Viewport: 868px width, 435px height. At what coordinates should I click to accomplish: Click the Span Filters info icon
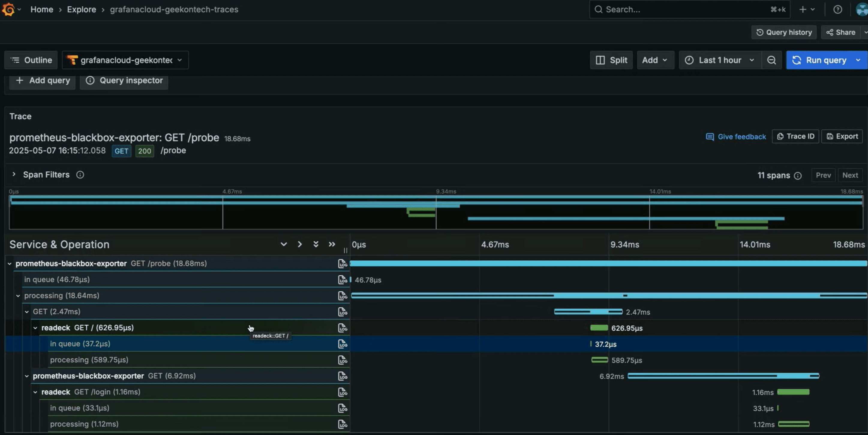click(80, 175)
